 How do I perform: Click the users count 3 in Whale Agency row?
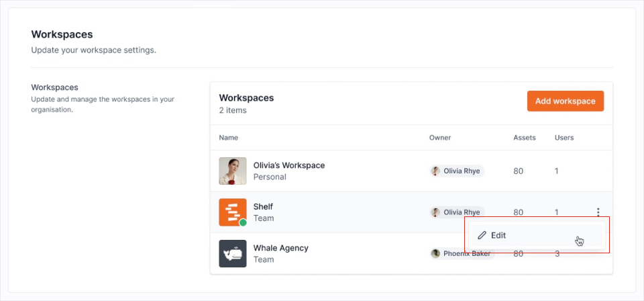click(x=557, y=254)
